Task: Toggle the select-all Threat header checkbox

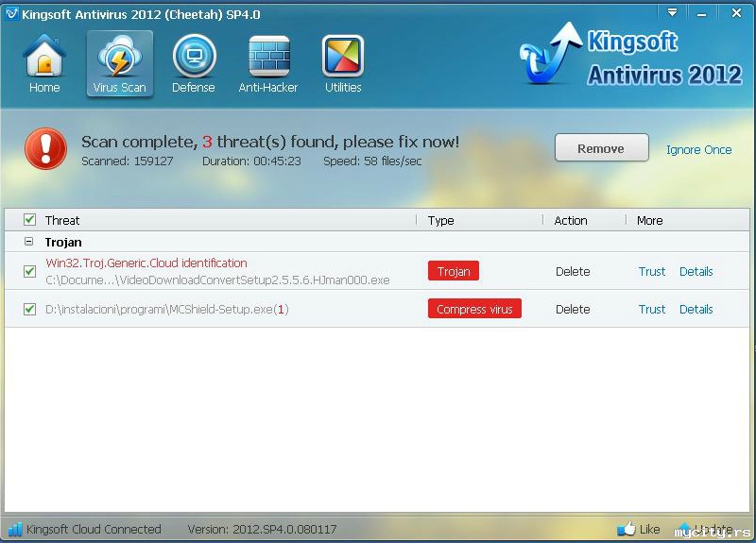Action: [29, 220]
